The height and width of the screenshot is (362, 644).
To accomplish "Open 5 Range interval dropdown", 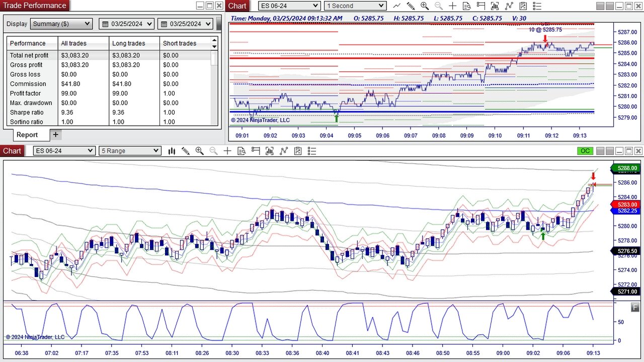I will 130,151.
